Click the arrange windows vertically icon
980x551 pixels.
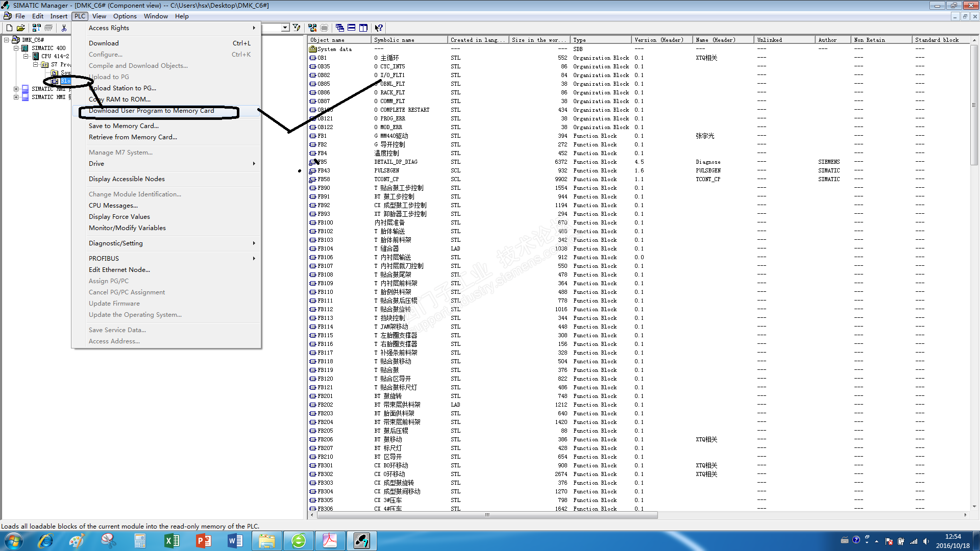coord(363,28)
